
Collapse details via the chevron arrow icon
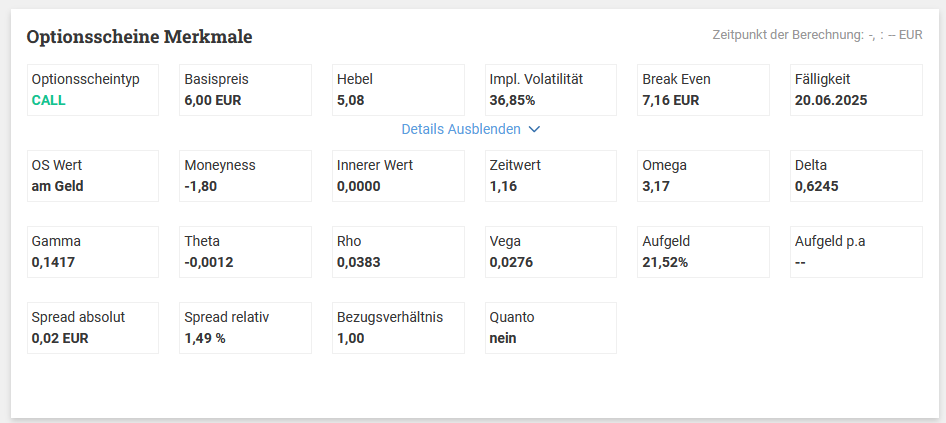pyautogui.click(x=534, y=129)
